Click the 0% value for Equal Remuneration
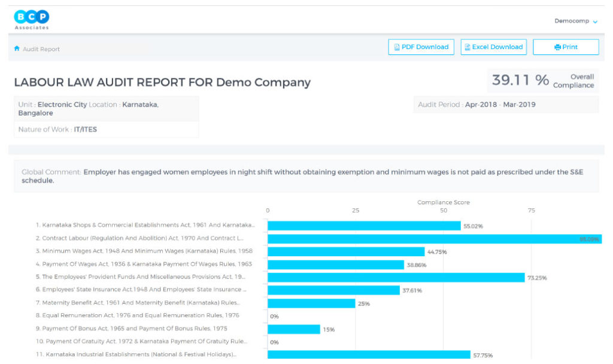The image size is (613, 364). tap(274, 316)
